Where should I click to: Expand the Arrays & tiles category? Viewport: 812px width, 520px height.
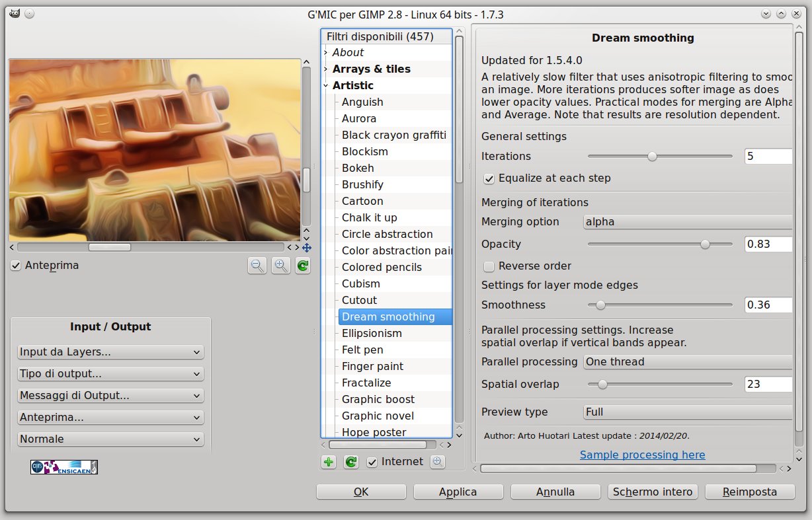pos(326,69)
